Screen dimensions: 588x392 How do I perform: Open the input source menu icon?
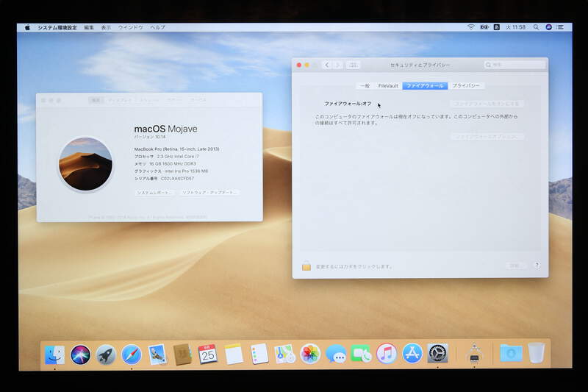497,27
